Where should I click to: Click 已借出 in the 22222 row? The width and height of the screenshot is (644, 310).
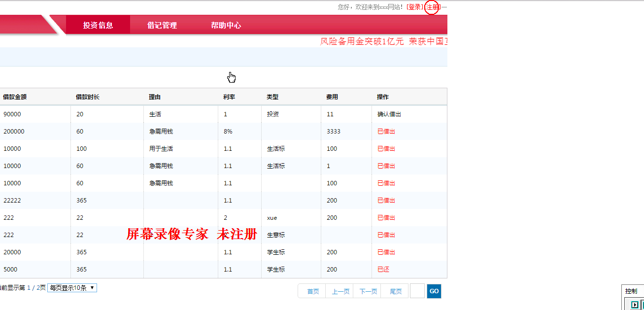pos(386,201)
